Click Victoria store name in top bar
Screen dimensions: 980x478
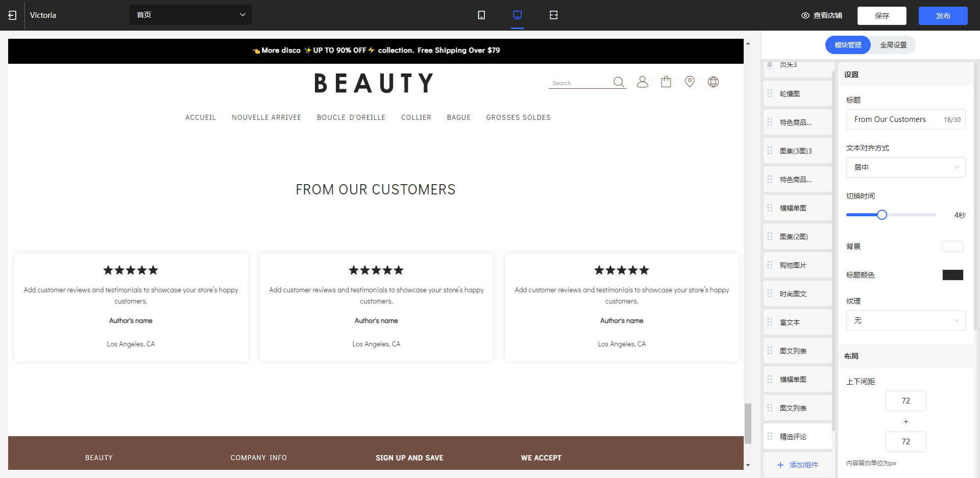pos(43,15)
